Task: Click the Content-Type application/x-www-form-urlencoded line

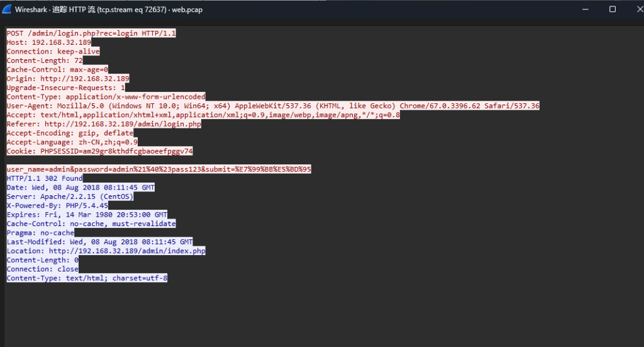Action: pos(106,97)
